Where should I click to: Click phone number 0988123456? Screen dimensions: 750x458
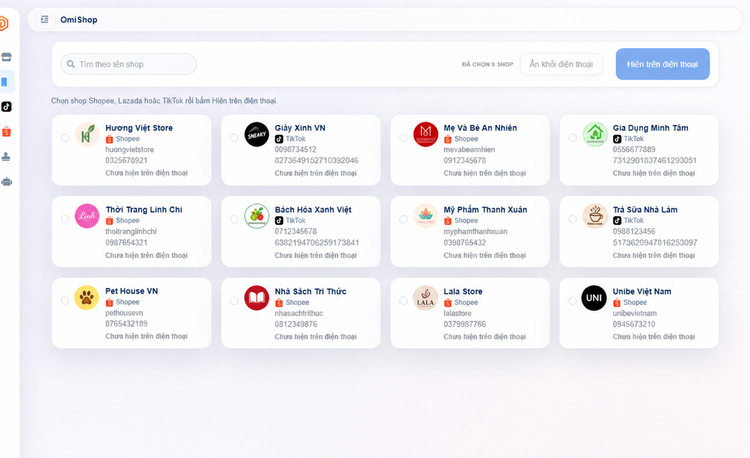coord(634,231)
